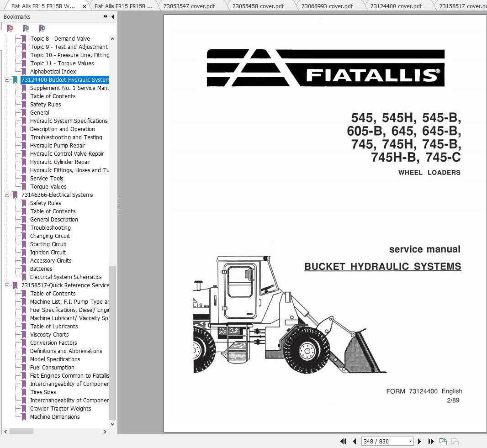Image resolution: width=487 pixels, height=448 pixels.
Task: Click the add bookmark icon
Action: point(26,28)
